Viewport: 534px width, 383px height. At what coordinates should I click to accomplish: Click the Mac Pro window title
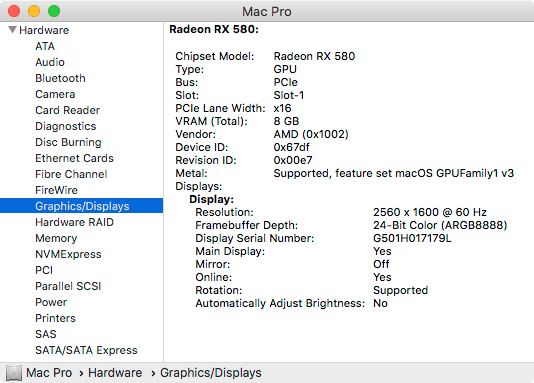(x=267, y=11)
